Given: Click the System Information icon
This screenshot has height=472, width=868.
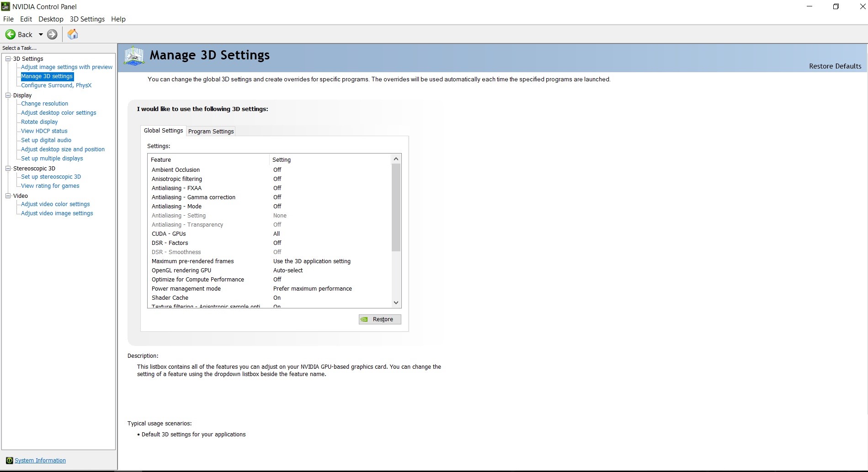Looking at the screenshot, I should 9,461.
